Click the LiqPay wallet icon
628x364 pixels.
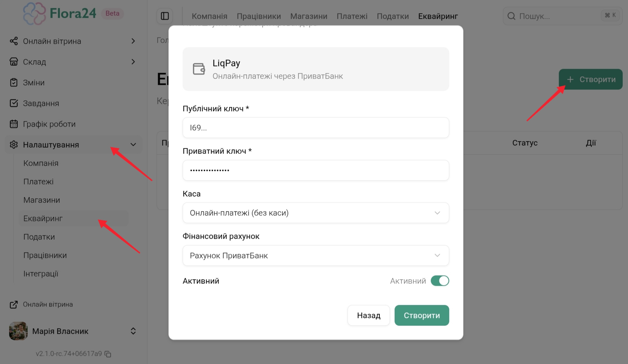pos(199,69)
